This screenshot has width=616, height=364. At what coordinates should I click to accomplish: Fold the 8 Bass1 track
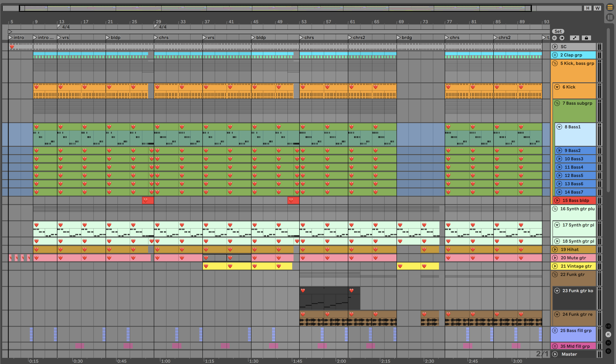click(559, 127)
